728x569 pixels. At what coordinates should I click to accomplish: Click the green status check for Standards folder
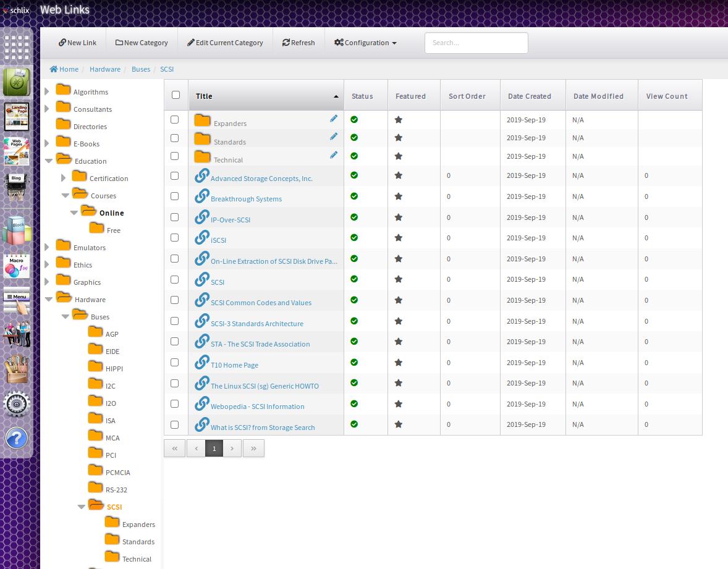coord(354,137)
